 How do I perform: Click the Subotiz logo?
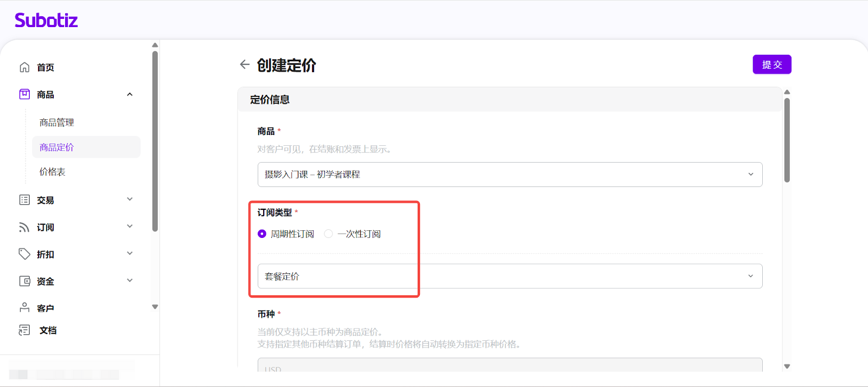[x=46, y=21]
